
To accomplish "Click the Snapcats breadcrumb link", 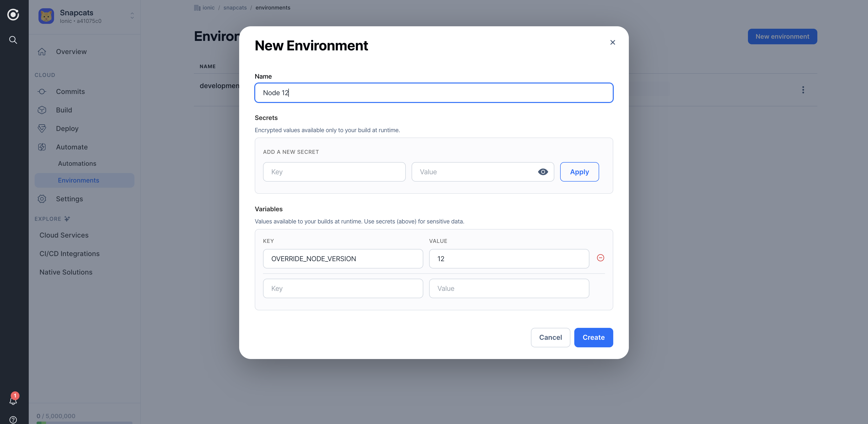I will click(235, 7).
